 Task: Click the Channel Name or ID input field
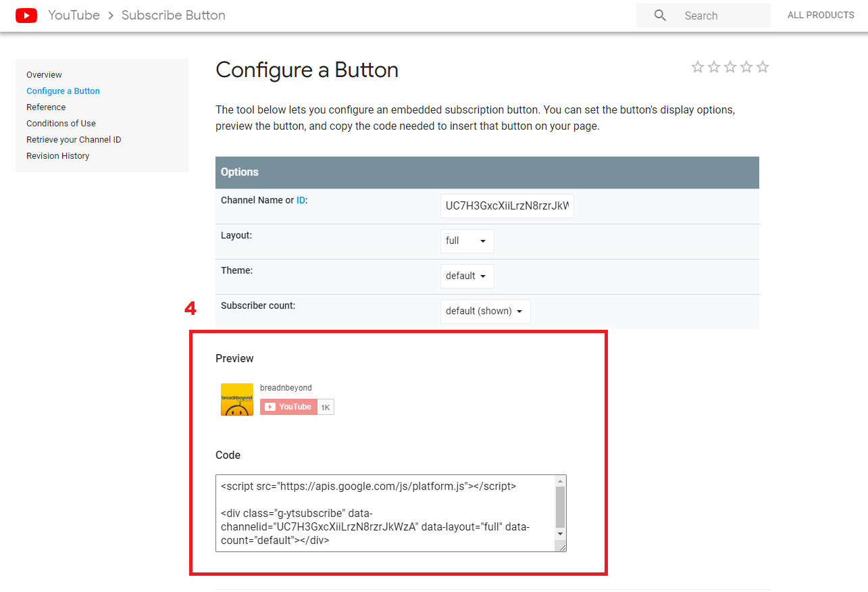tap(507, 206)
